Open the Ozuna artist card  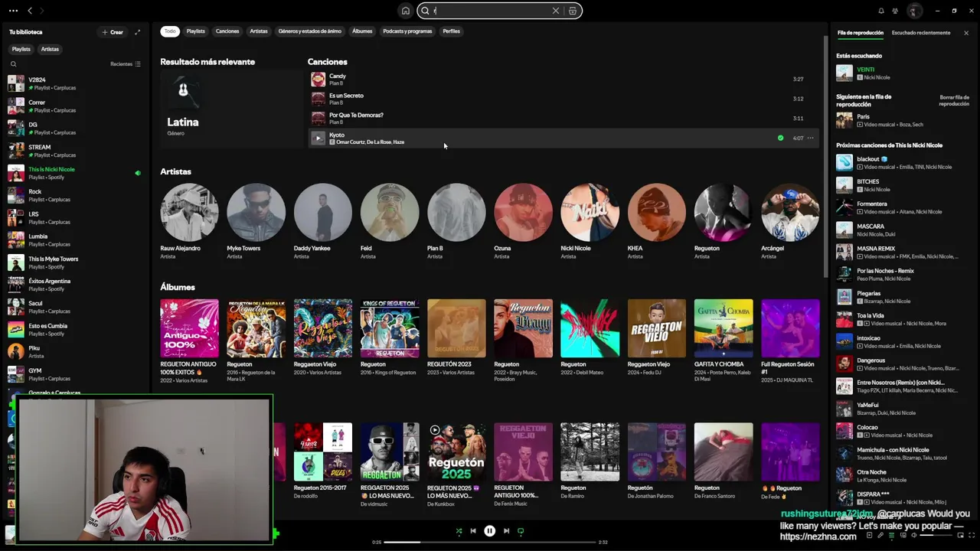523,222
